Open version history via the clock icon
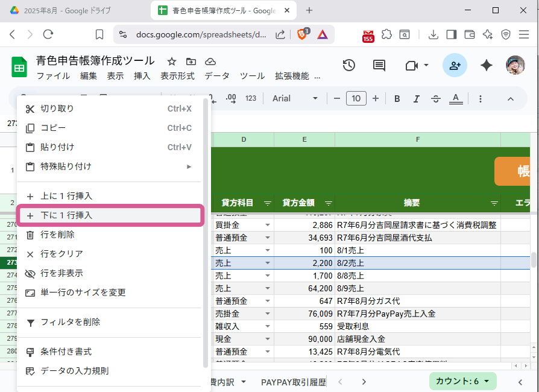The height and width of the screenshot is (392, 539). pos(348,66)
